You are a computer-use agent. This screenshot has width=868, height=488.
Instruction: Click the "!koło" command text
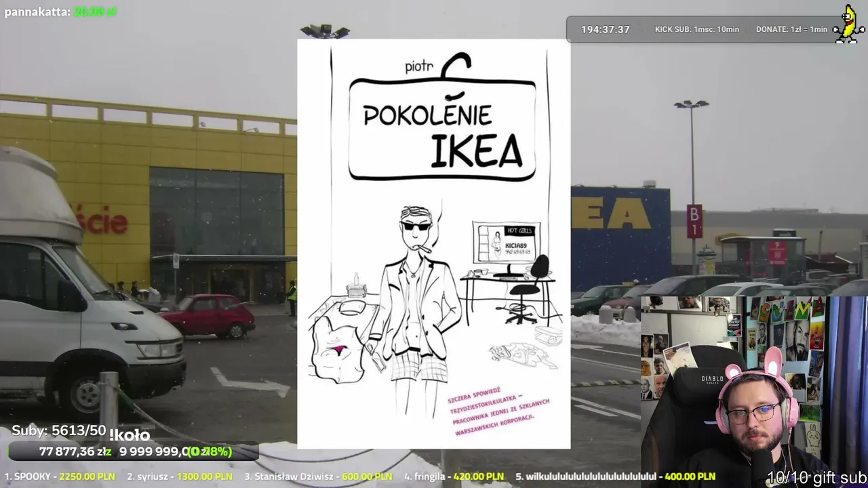point(129,435)
